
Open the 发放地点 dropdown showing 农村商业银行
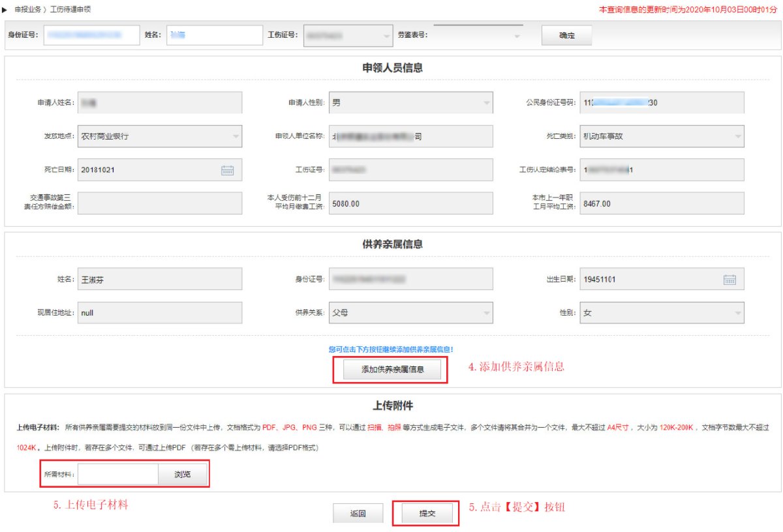pyautogui.click(x=236, y=137)
